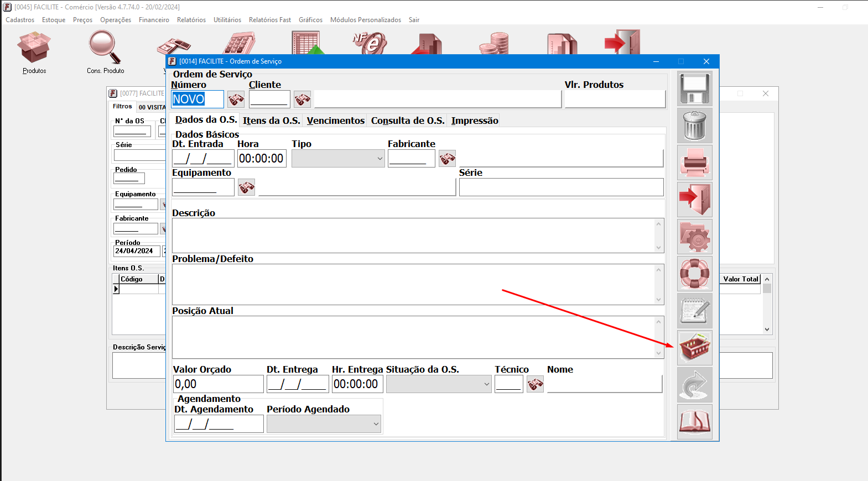
Task: Click the exit door icon in main toolbar
Action: 622,41
